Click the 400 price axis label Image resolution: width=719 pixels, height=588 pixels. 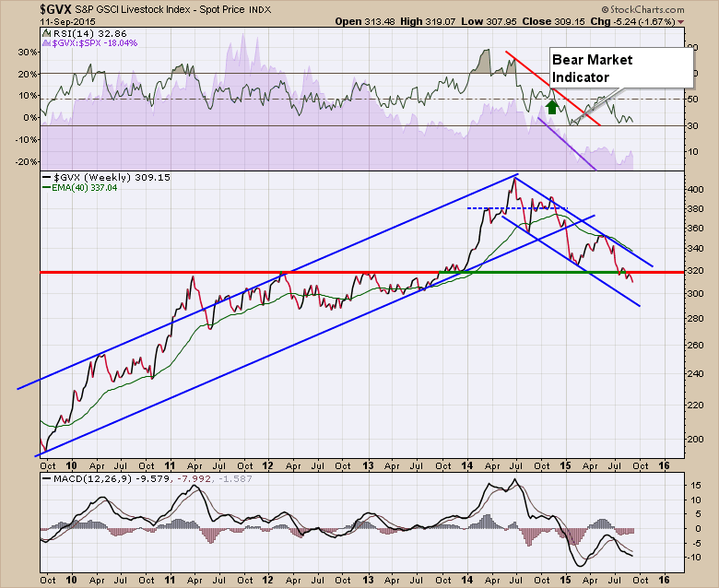pyautogui.click(x=695, y=189)
